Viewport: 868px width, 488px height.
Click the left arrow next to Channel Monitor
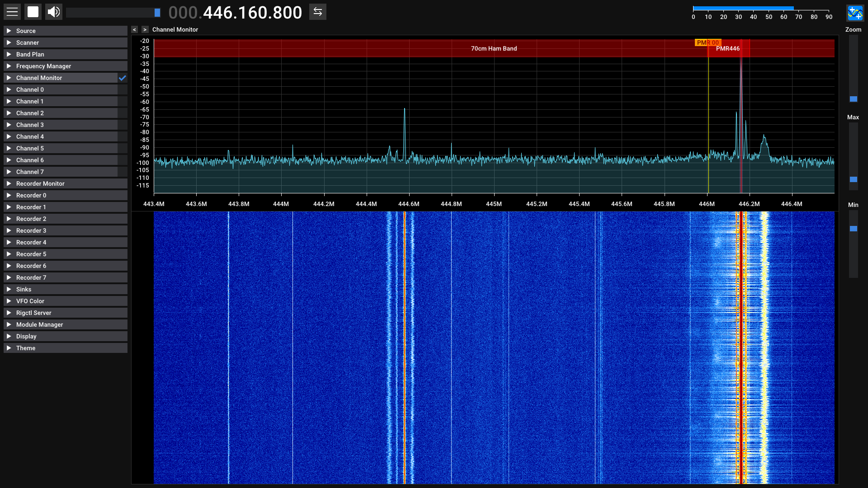134,30
